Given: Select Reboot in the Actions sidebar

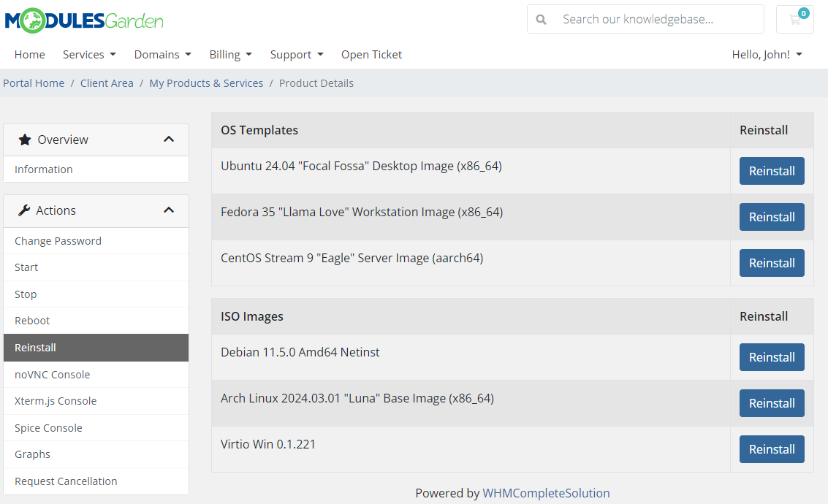Looking at the screenshot, I should (32, 320).
